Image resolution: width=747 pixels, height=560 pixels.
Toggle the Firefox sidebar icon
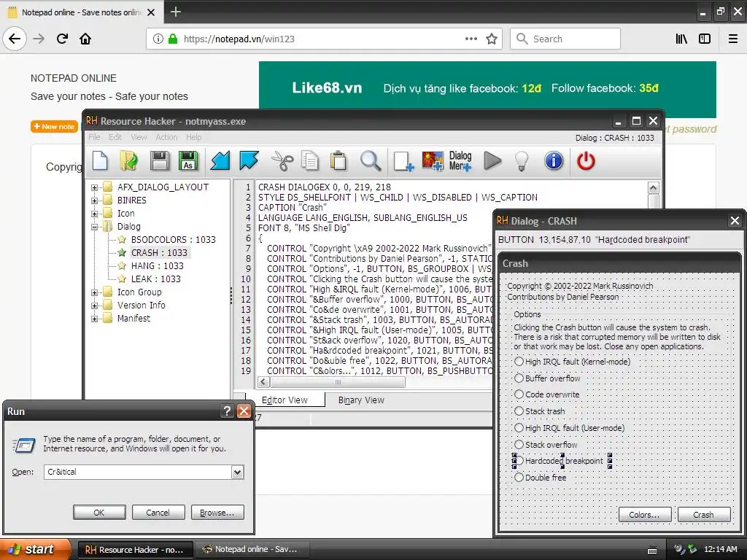[x=705, y=39]
